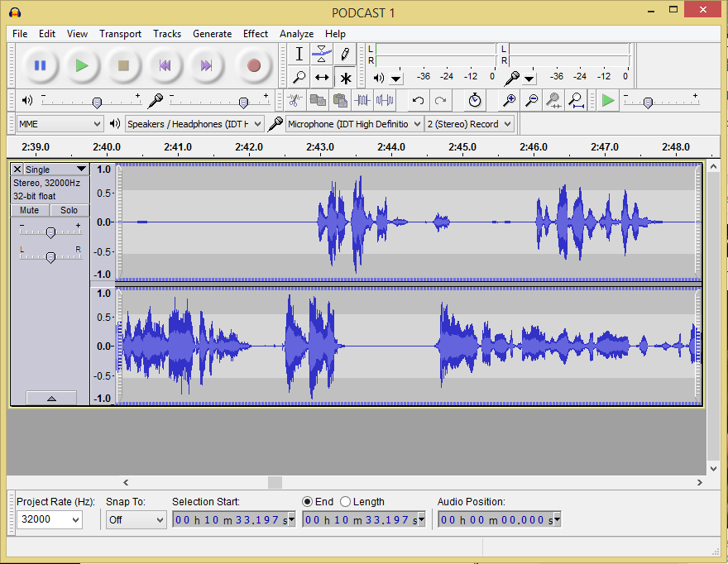Screen dimensions: 728x564
Task: Click the Trim audio icon
Action: 362,100
